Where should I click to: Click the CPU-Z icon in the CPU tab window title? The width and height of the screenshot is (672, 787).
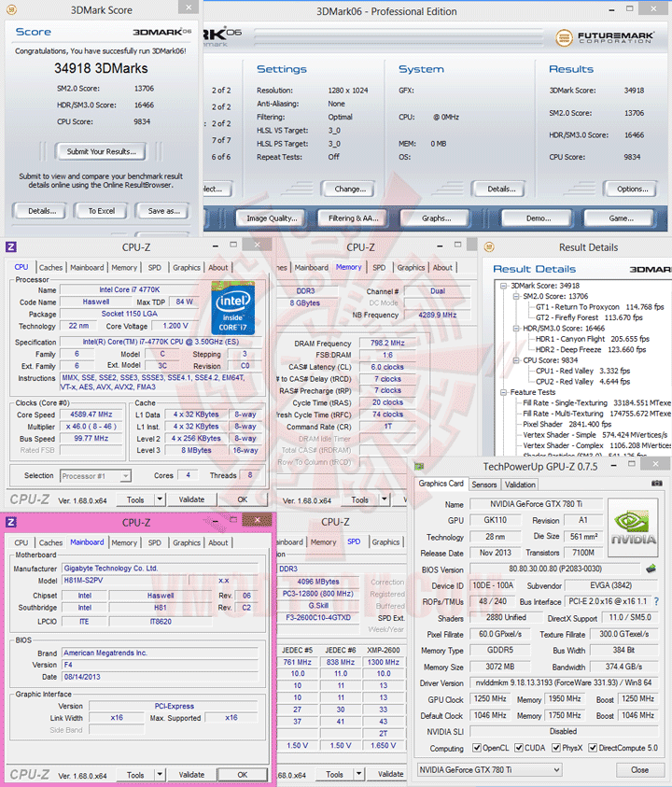(11, 247)
